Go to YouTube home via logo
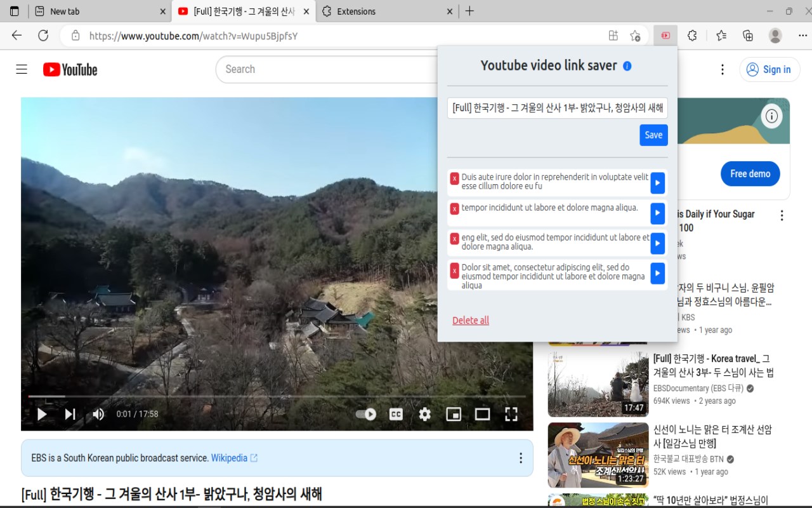Viewport: 812px width, 508px height. (70, 69)
